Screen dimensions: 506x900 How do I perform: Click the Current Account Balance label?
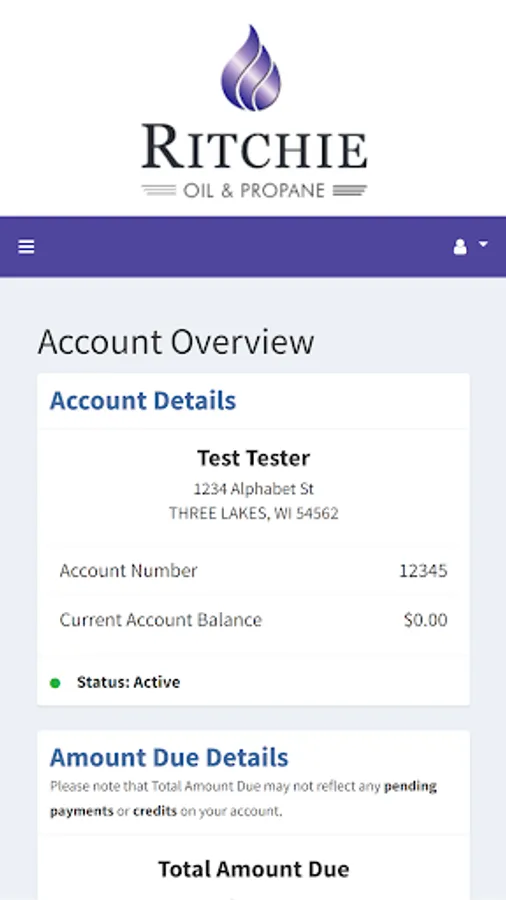[x=161, y=620]
